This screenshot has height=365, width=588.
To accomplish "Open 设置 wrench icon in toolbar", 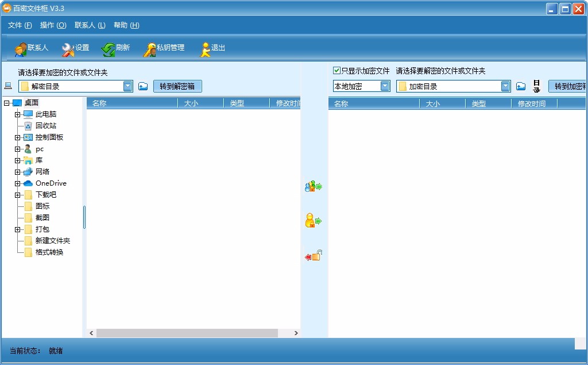I will coord(68,49).
